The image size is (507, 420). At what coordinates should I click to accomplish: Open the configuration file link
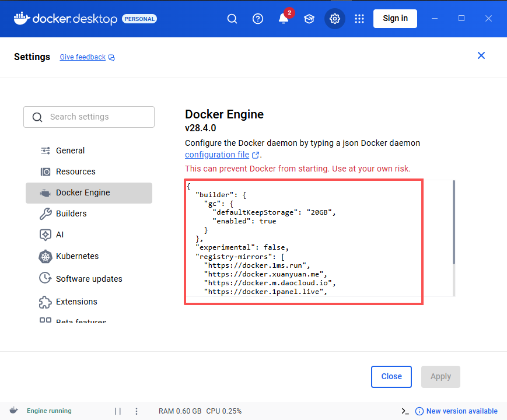tap(217, 155)
